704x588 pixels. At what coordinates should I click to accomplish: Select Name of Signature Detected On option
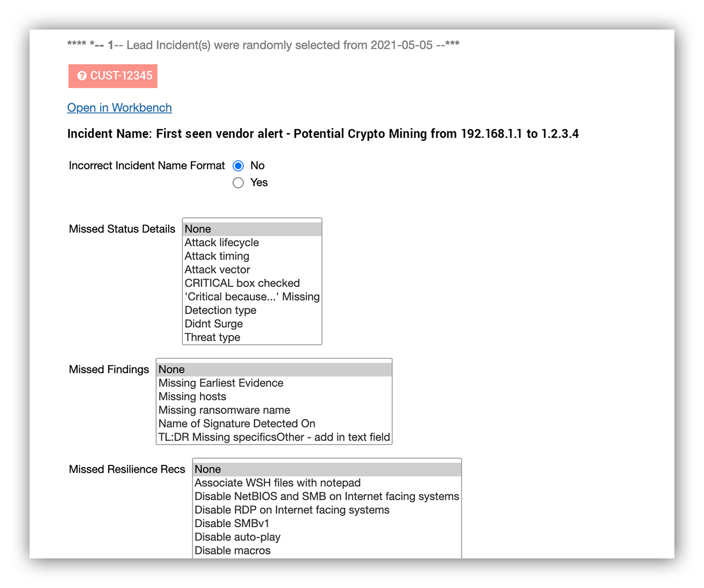pyautogui.click(x=274, y=423)
